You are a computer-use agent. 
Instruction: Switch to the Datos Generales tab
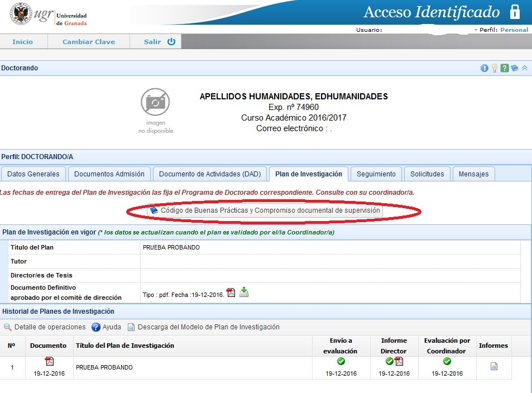(33, 174)
